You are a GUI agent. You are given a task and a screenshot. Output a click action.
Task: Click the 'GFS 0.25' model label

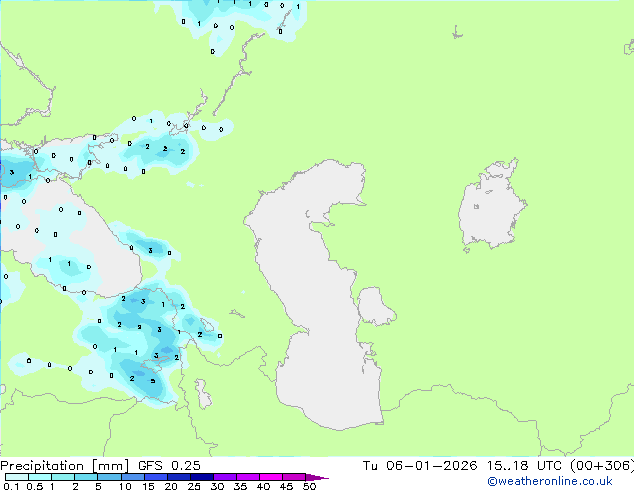(169, 466)
